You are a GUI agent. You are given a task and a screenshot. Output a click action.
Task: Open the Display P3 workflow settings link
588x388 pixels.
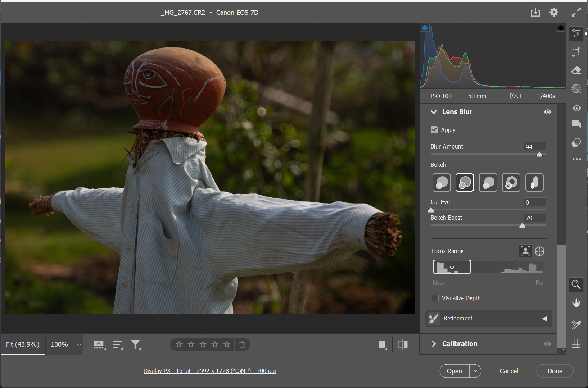209,371
